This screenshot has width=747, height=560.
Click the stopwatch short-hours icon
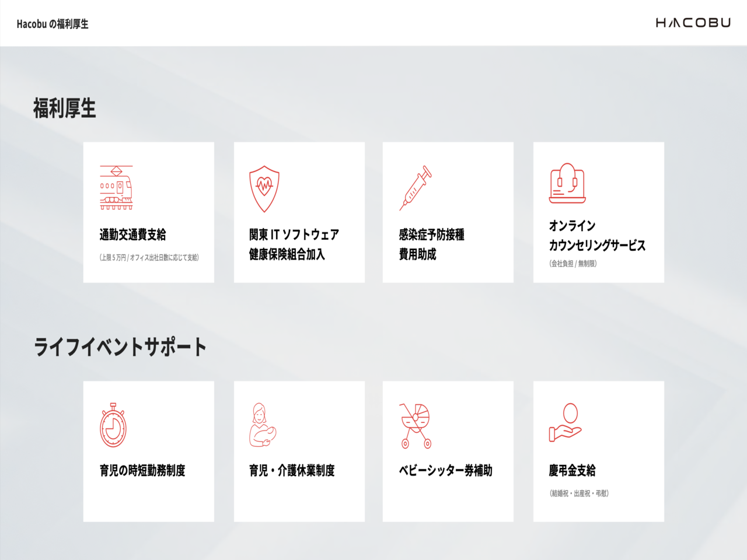pyautogui.click(x=113, y=425)
